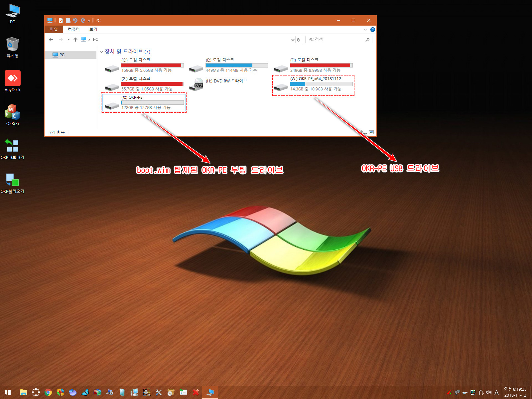Launch AnyDesk from the desktop
This screenshot has width=532, height=399.
12,81
